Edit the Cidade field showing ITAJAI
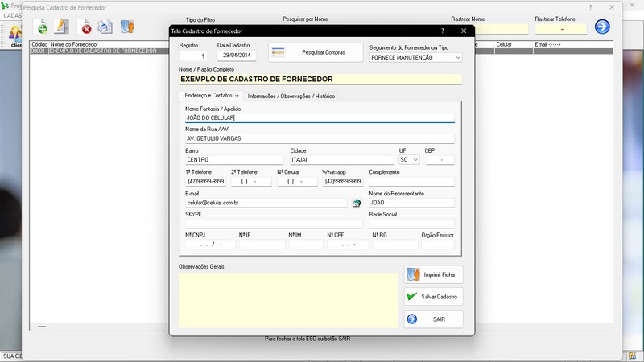 (341, 159)
